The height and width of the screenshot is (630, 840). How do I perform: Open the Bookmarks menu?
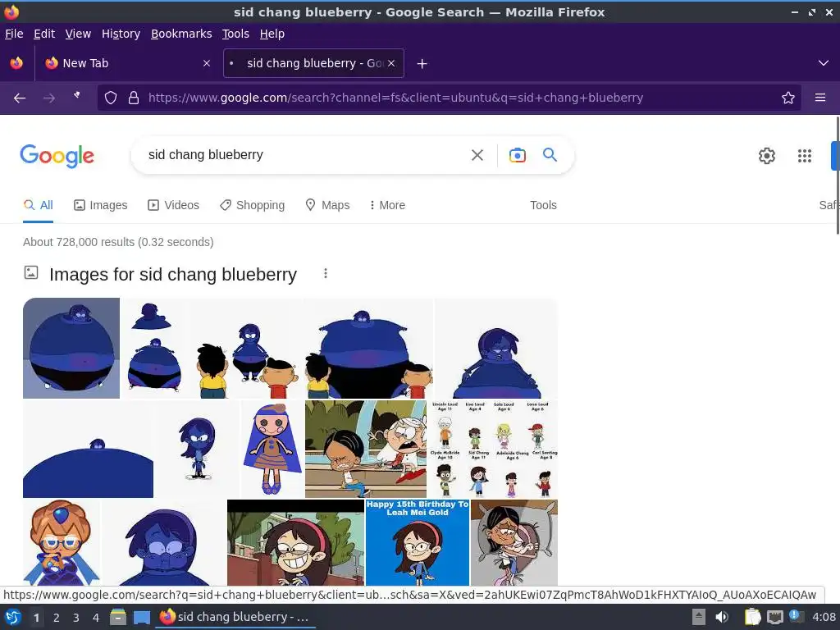tap(181, 34)
